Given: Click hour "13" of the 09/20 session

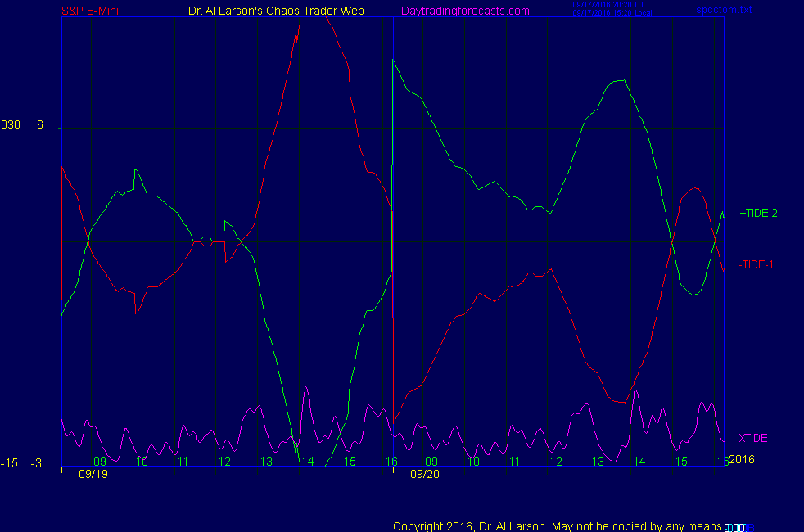Looking at the screenshot, I should [598, 462].
